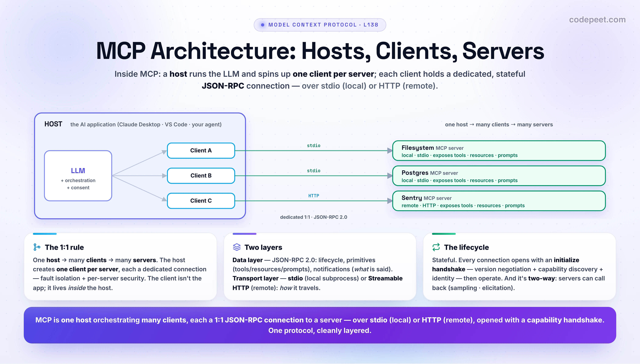The image size is (640, 364).
Task: Open the Postgres MCP server card
Action: [499, 176]
